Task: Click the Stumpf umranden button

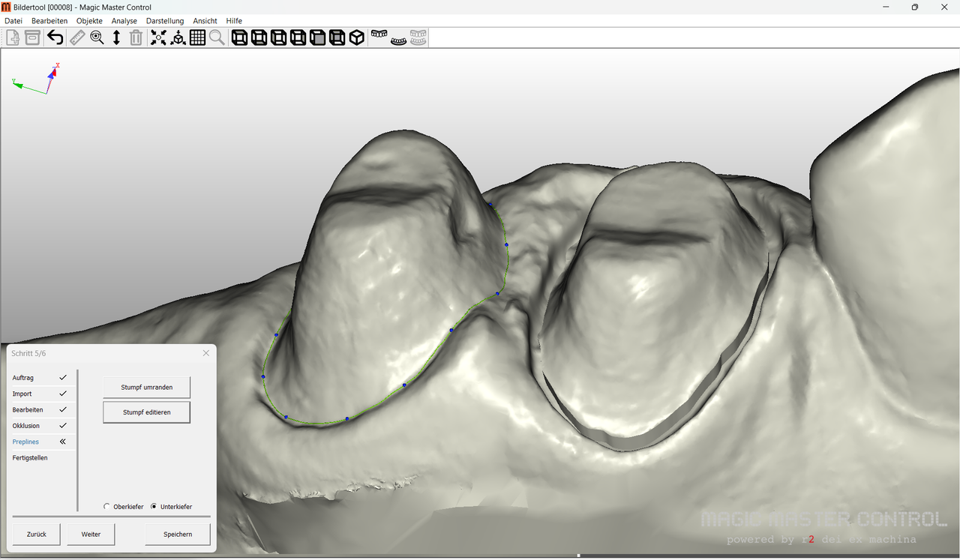Action: click(x=147, y=388)
